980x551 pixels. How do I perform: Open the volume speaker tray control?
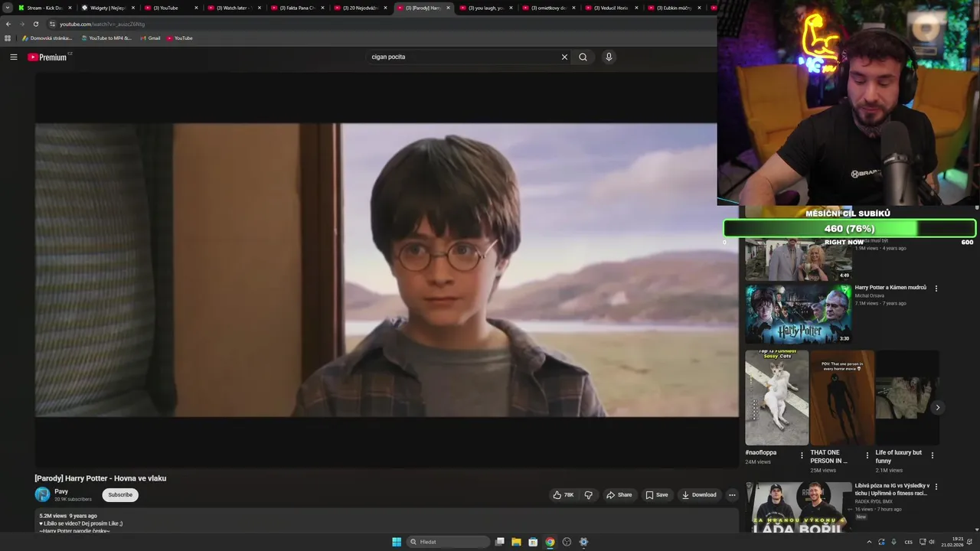[x=932, y=542]
